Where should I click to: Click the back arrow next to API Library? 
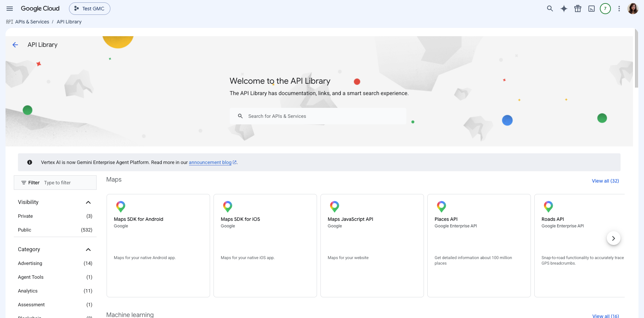pos(15,45)
